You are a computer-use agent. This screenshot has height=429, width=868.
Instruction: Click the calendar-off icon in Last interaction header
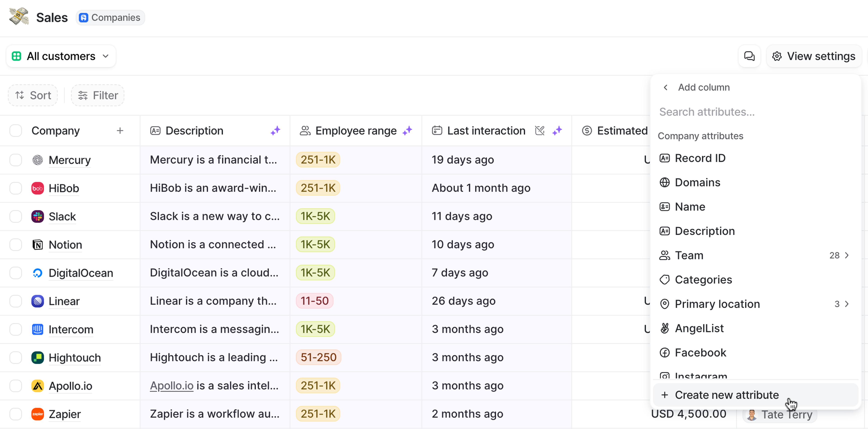[x=540, y=131]
